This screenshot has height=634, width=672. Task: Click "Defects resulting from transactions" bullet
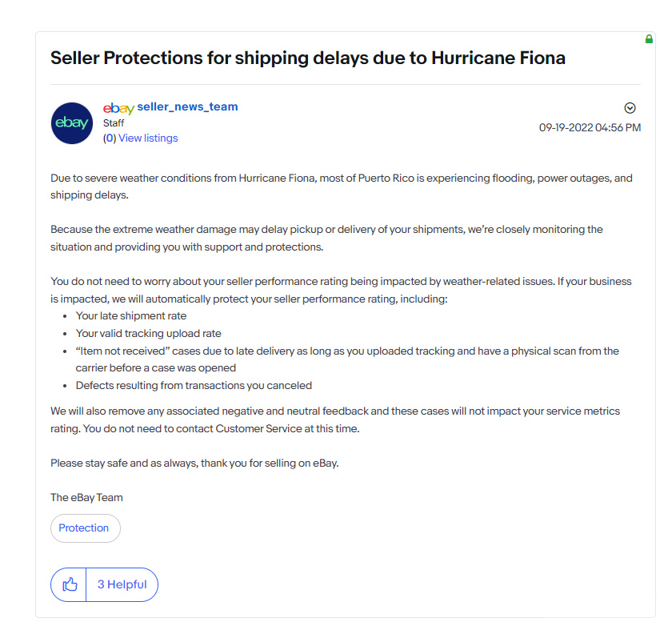point(194,386)
